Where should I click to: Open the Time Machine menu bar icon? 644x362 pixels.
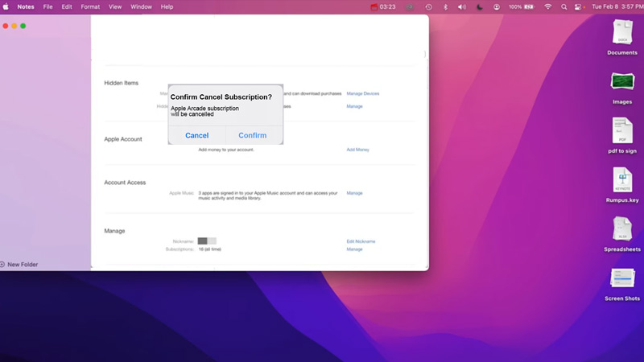coord(428,7)
